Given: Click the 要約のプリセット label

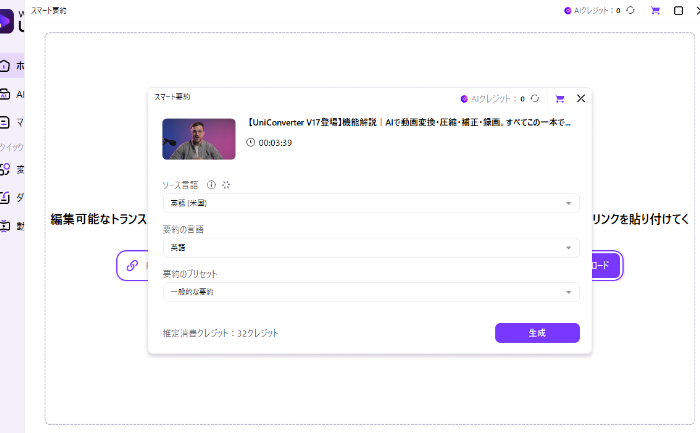Looking at the screenshot, I should click(x=190, y=274).
